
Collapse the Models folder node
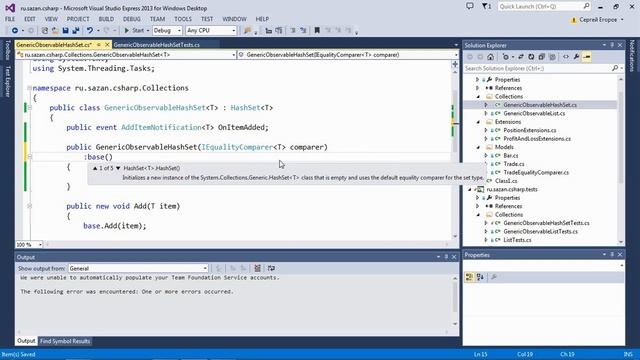coord(478,147)
